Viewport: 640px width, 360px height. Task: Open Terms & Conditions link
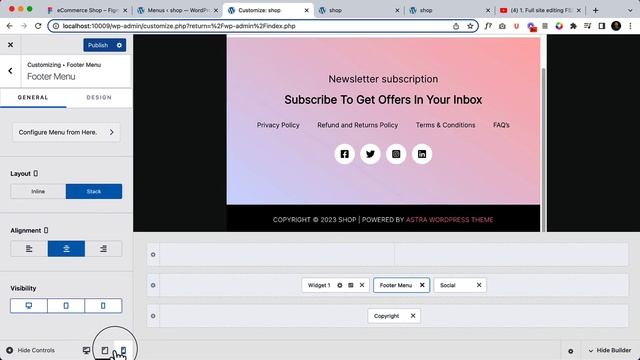click(445, 125)
